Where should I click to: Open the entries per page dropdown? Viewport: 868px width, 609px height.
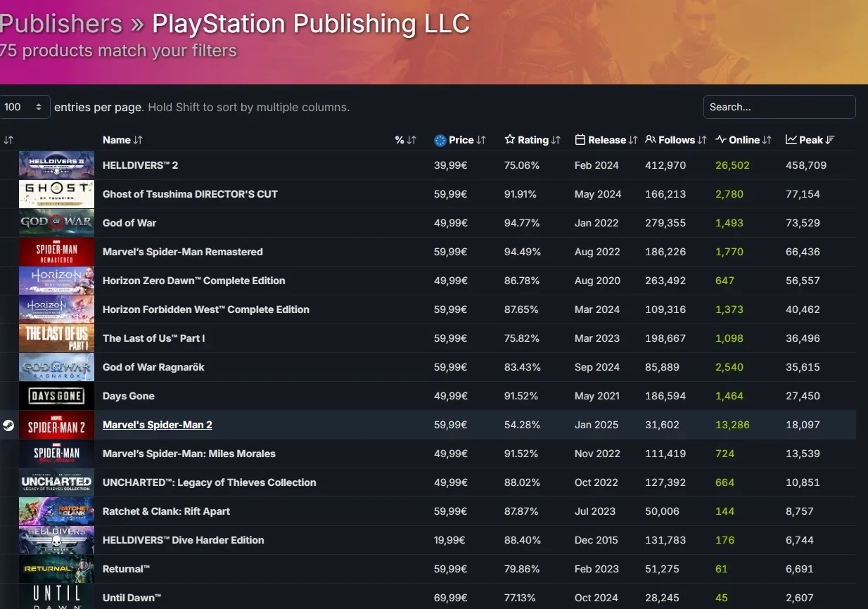point(25,107)
